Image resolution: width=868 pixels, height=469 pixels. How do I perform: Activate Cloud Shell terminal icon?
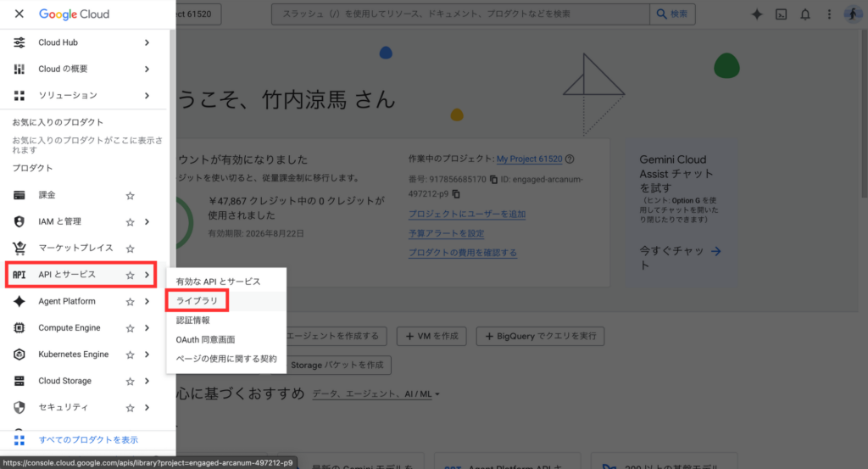coord(781,14)
